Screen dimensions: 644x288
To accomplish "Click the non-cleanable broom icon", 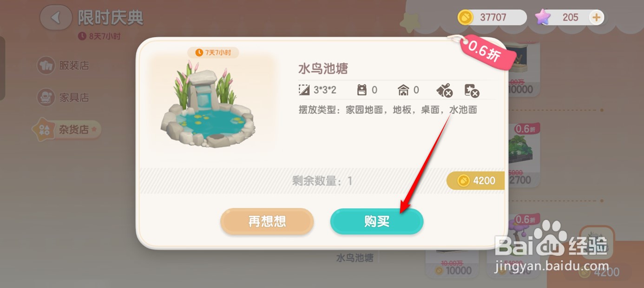I will (444, 91).
